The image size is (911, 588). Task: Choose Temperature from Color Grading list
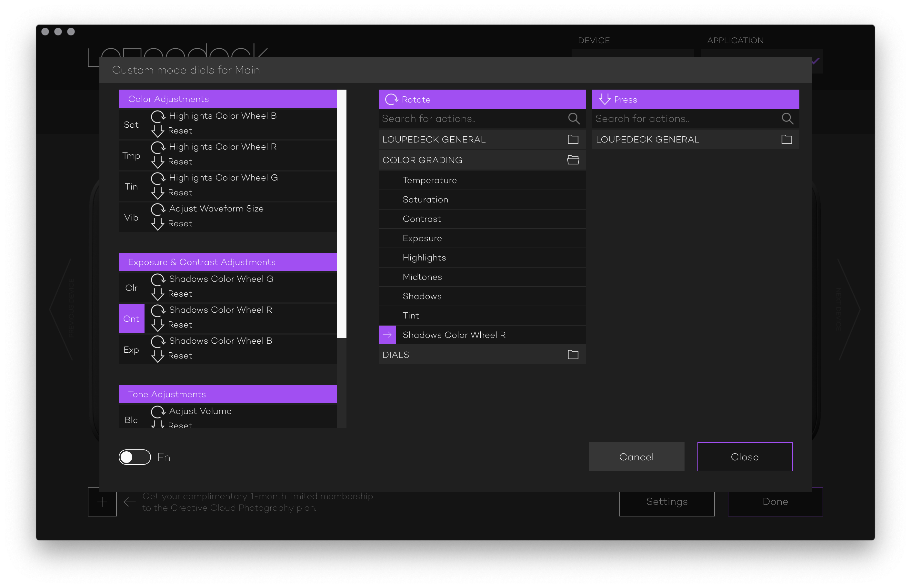point(429,180)
